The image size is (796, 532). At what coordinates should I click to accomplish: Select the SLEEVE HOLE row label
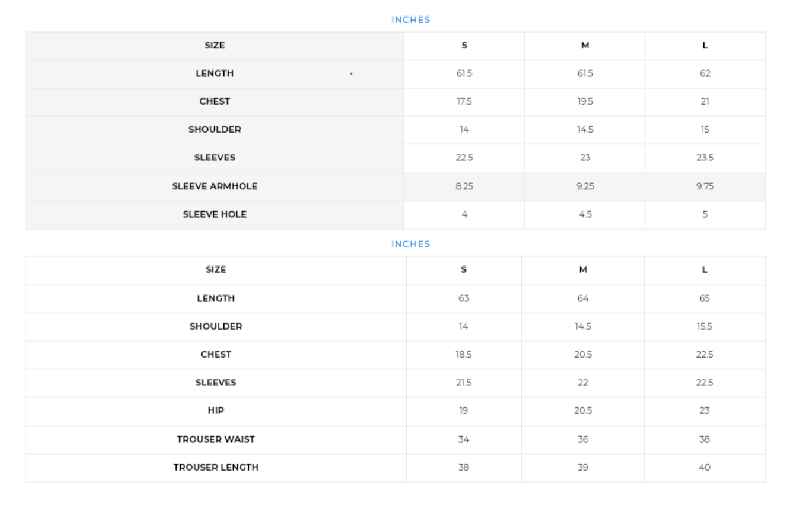click(x=214, y=214)
